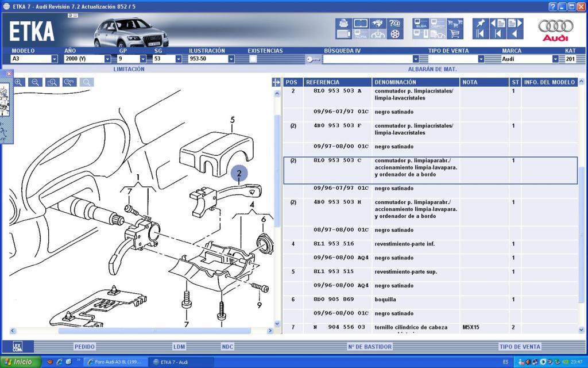Reset the illustration zoom to 100%

pyautogui.click(x=69, y=82)
